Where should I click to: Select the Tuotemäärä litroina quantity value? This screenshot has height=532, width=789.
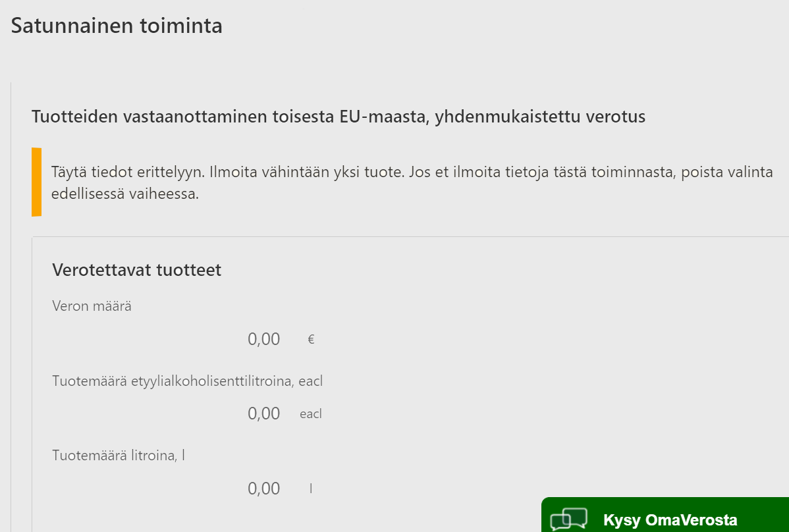pyautogui.click(x=264, y=489)
